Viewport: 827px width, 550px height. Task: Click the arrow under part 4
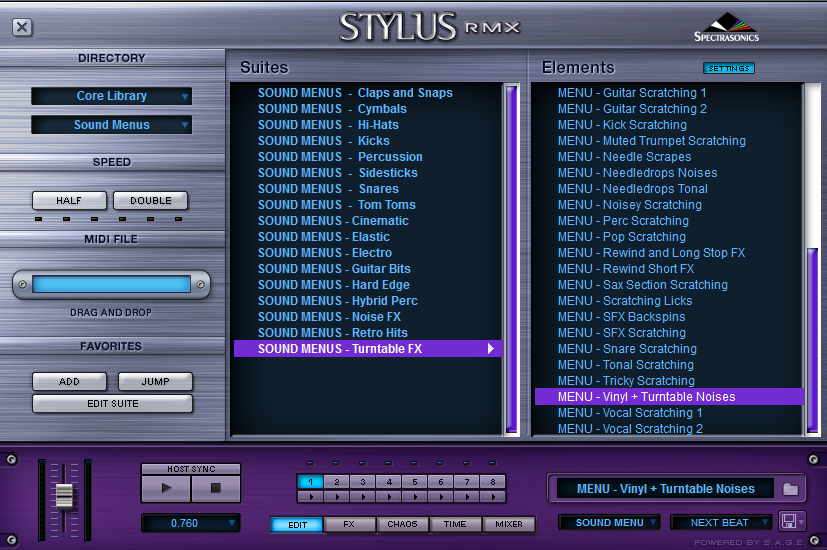pos(389,497)
